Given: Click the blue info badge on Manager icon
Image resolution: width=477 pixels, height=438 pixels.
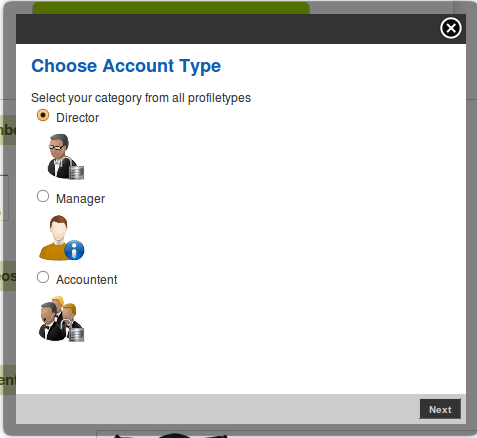Looking at the screenshot, I should pos(74,250).
